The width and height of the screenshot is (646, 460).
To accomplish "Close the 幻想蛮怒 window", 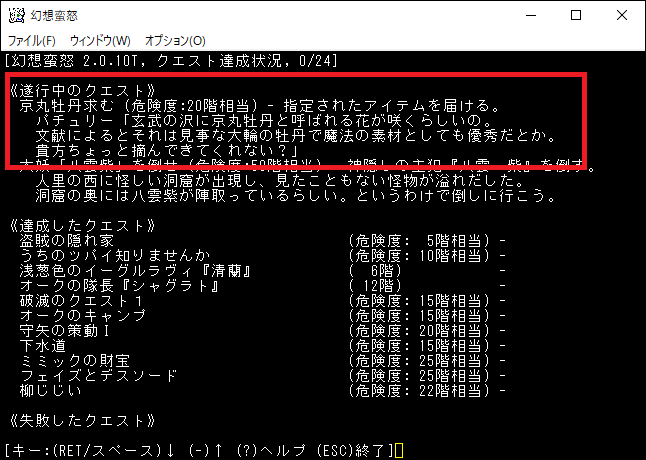I will pyautogui.click(x=622, y=17).
